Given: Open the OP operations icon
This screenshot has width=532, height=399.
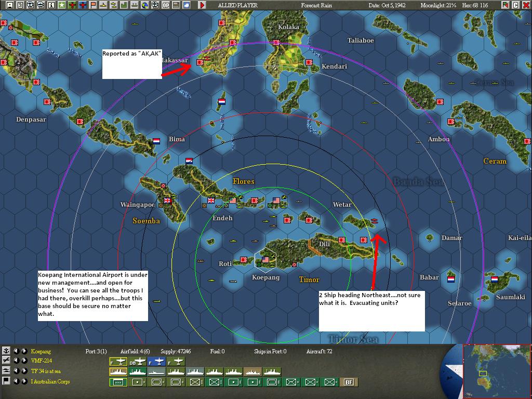Looking at the screenshot, I should (166, 5).
